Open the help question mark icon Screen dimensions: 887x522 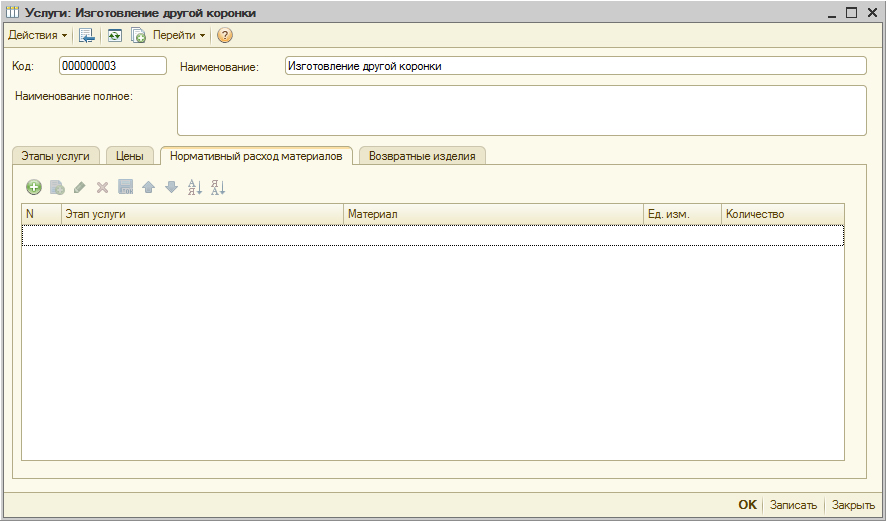(x=225, y=35)
